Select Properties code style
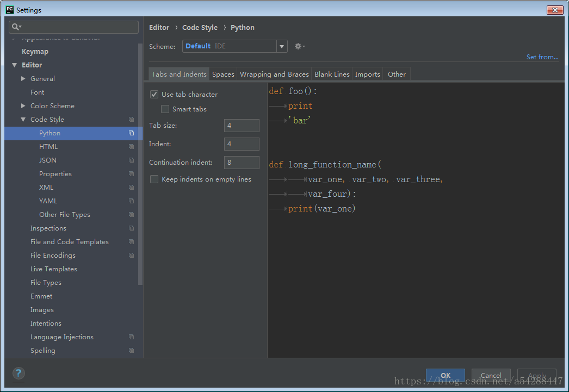The width and height of the screenshot is (569, 392). (55, 174)
